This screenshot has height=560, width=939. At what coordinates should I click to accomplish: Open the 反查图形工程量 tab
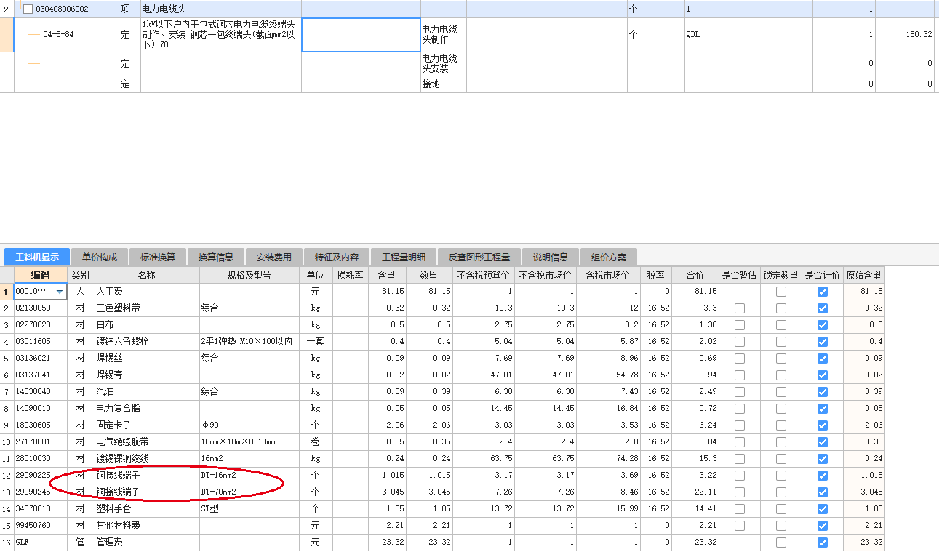(x=479, y=257)
